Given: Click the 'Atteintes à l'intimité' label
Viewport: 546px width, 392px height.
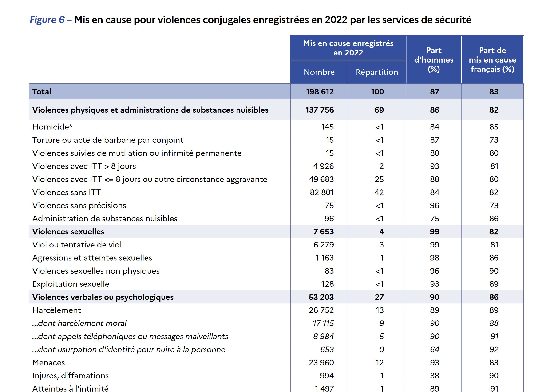Looking at the screenshot, I should pyautogui.click(x=71, y=388).
